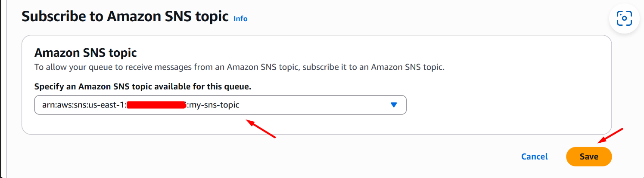Open the Info link beside the heading
644x178 pixels.
point(240,18)
